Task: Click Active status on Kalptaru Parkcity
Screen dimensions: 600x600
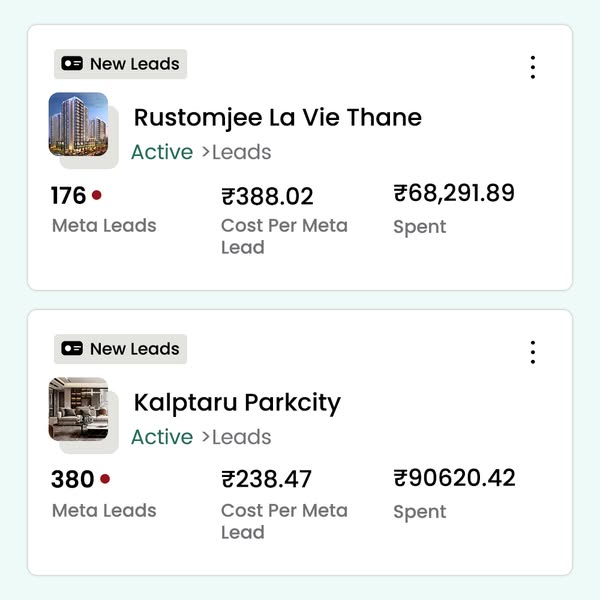Action: 162,437
